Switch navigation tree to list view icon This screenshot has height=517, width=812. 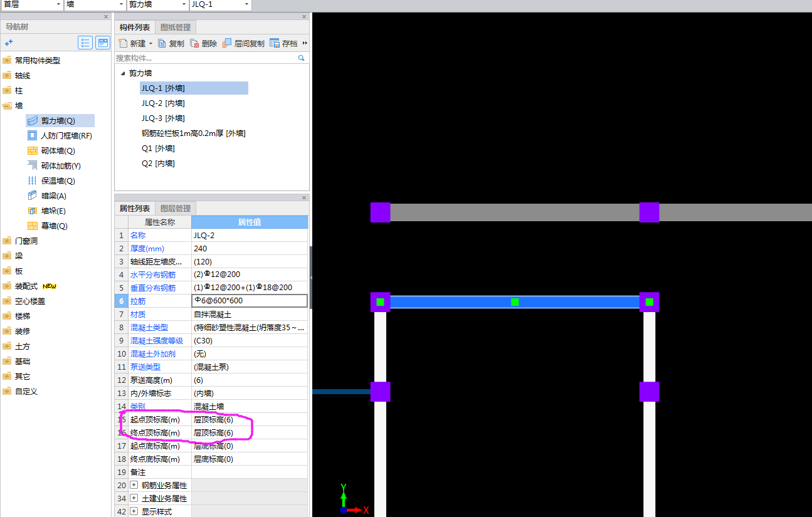click(85, 43)
